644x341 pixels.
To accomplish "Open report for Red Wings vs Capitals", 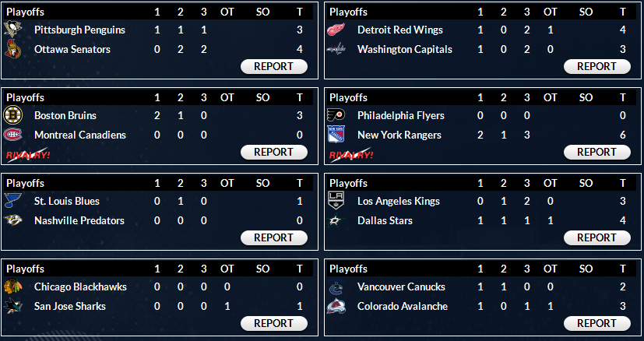I will [596, 66].
